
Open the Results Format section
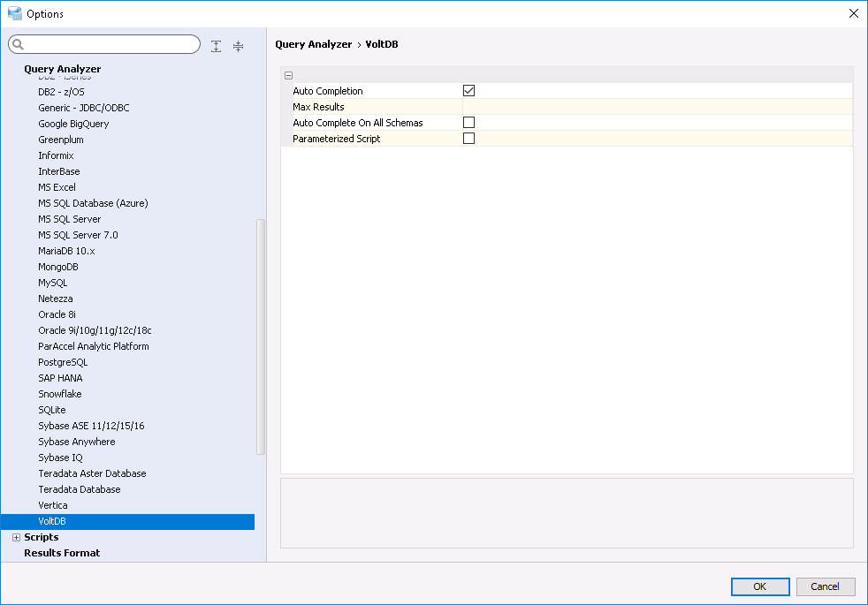tap(62, 553)
